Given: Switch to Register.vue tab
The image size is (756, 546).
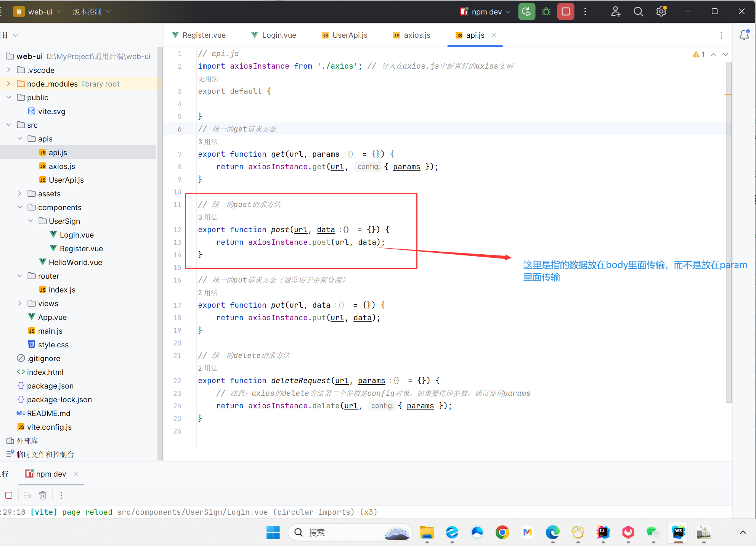Looking at the screenshot, I should (x=199, y=35).
